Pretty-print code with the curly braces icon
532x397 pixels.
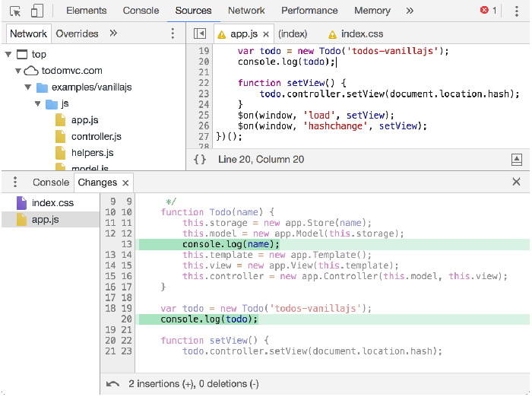(200, 159)
